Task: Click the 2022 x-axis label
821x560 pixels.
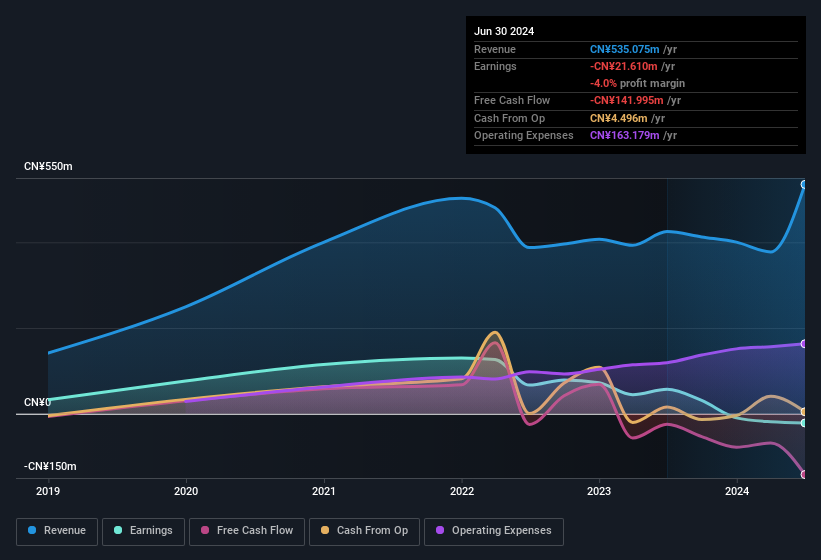Action: click(462, 491)
